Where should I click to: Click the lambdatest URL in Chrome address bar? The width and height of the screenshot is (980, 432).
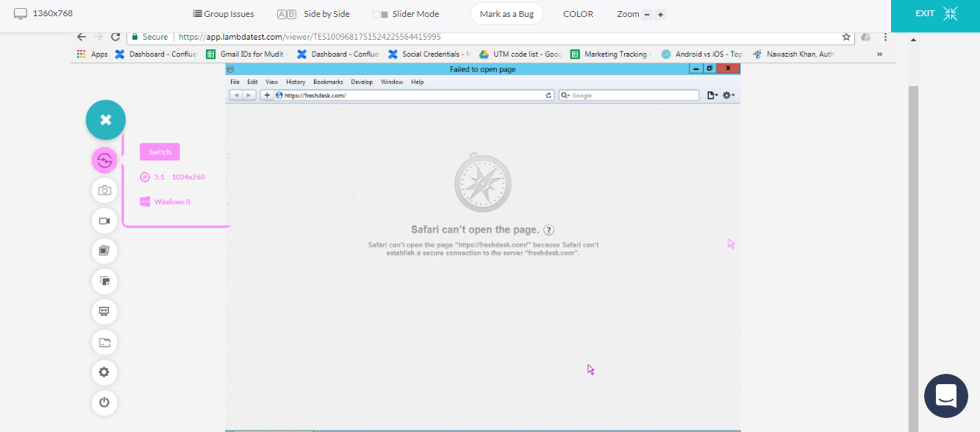(310, 37)
